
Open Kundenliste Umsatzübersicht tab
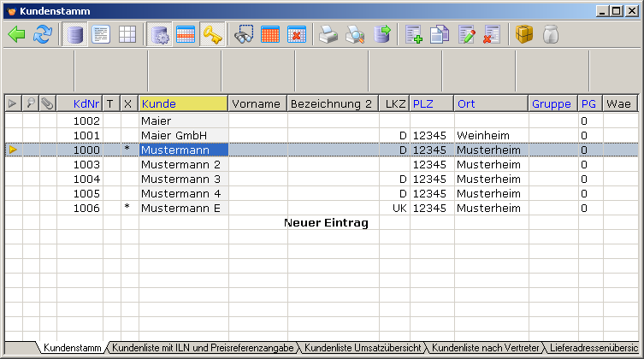[363, 349]
